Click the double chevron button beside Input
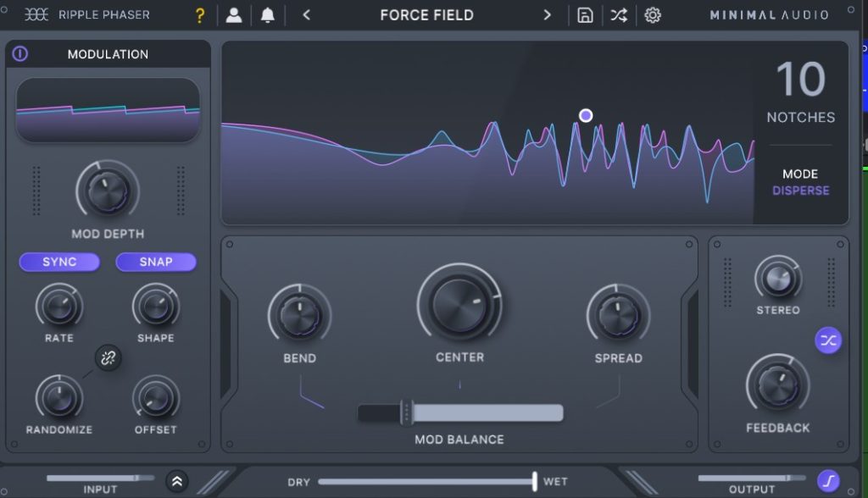This screenshot has height=498, width=868. (177, 481)
